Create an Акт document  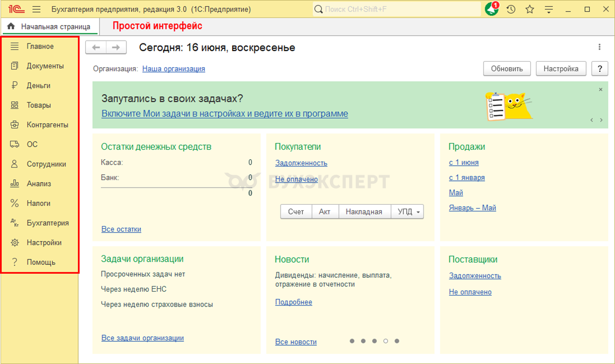click(x=325, y=212)
